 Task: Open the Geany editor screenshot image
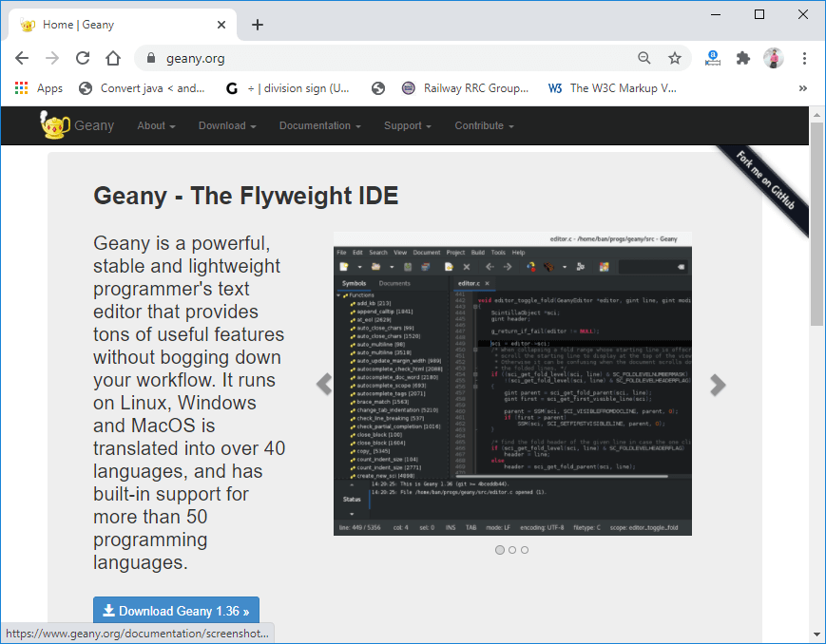click(512, 384)
